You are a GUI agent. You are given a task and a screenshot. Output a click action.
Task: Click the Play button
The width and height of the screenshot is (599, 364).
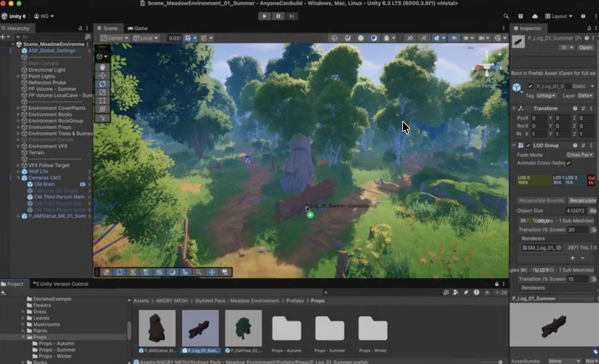point(265,16)
